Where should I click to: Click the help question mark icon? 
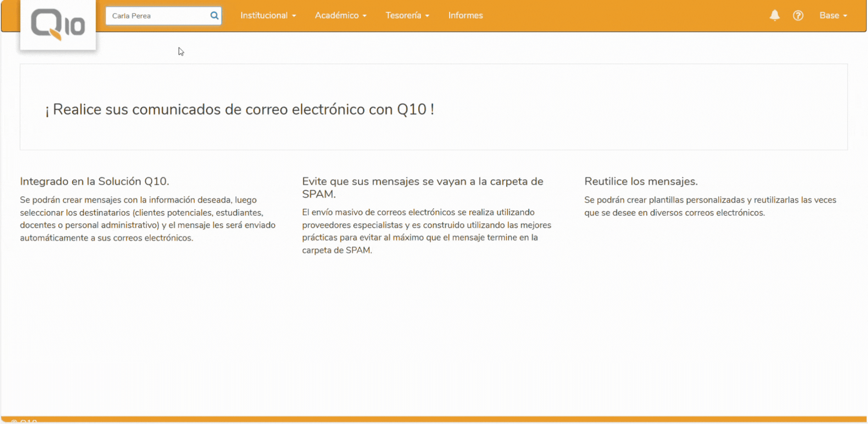point(798,16)
